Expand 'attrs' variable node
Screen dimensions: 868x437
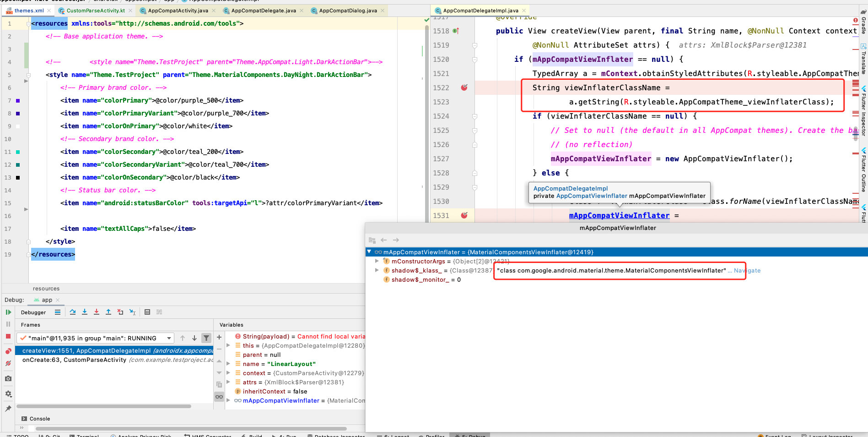228,382
